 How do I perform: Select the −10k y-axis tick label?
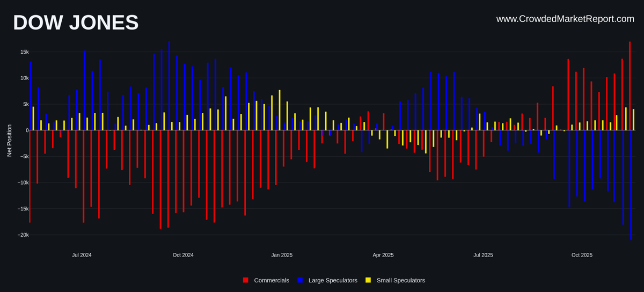coord(23,182)
